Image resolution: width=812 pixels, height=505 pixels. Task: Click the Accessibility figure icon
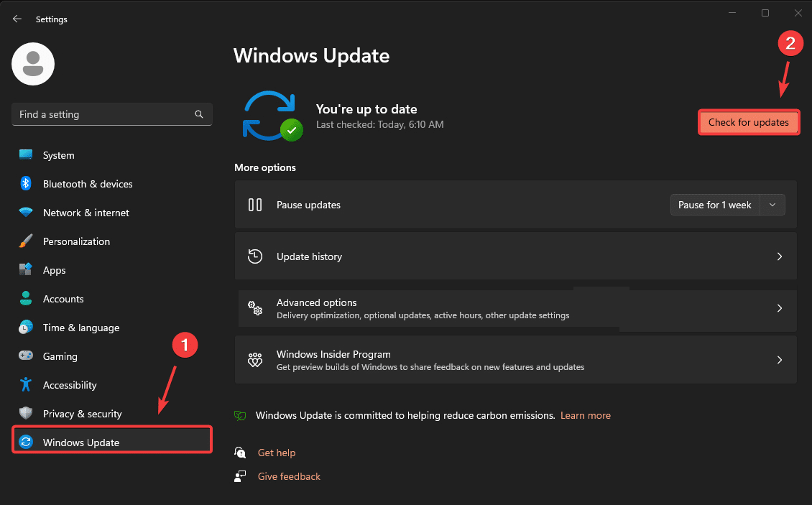(26, 385)
